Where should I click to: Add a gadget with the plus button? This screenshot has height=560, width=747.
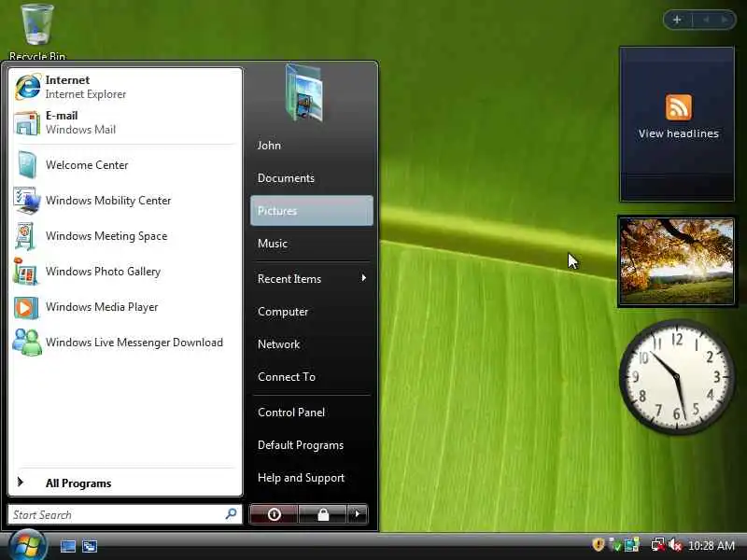click(x=677, y=20)
